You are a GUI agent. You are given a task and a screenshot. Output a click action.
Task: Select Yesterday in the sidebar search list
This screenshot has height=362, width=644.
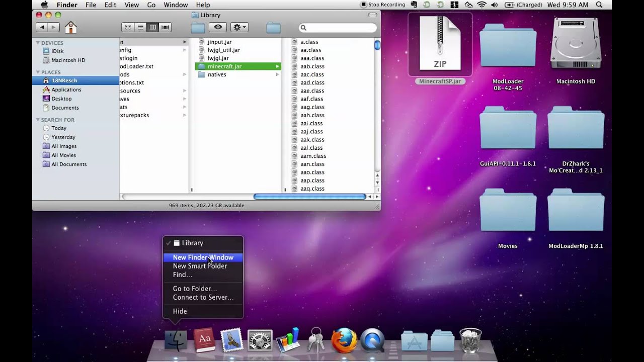click(x=63, y=137)
